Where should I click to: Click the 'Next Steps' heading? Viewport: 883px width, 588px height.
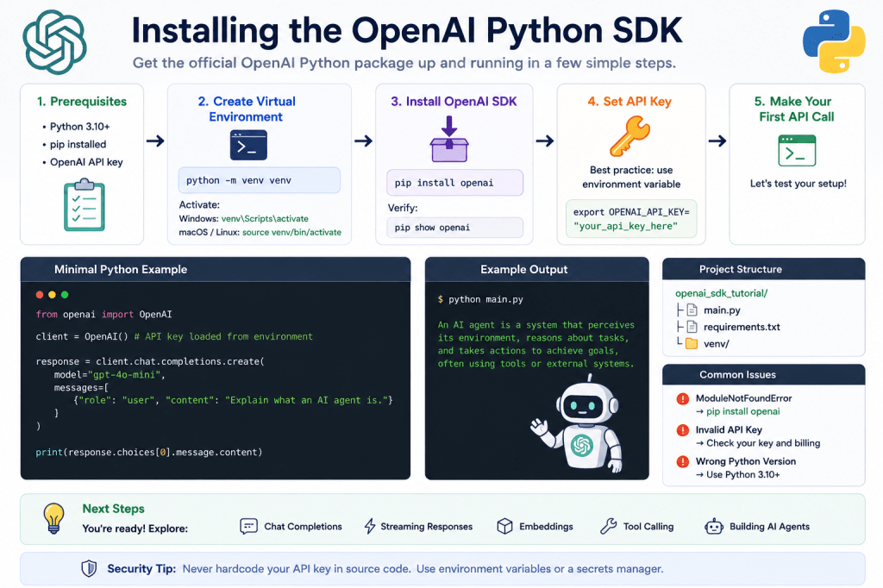point(113,509)
